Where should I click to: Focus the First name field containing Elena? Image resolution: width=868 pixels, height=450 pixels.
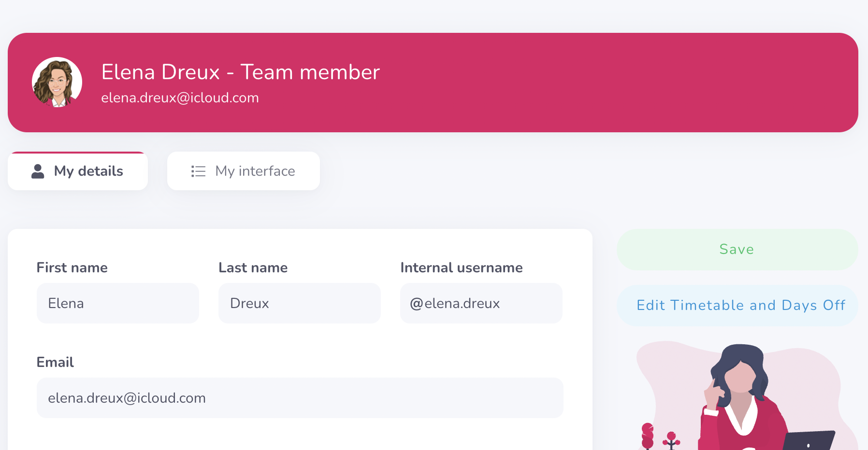tap(117, 303)
